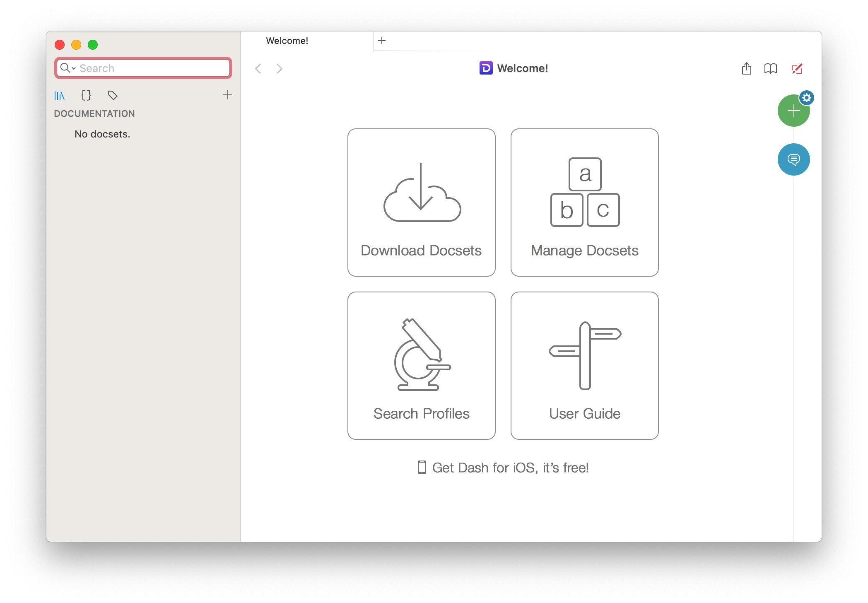
Task: Click the Search input field
Action: 143,68
